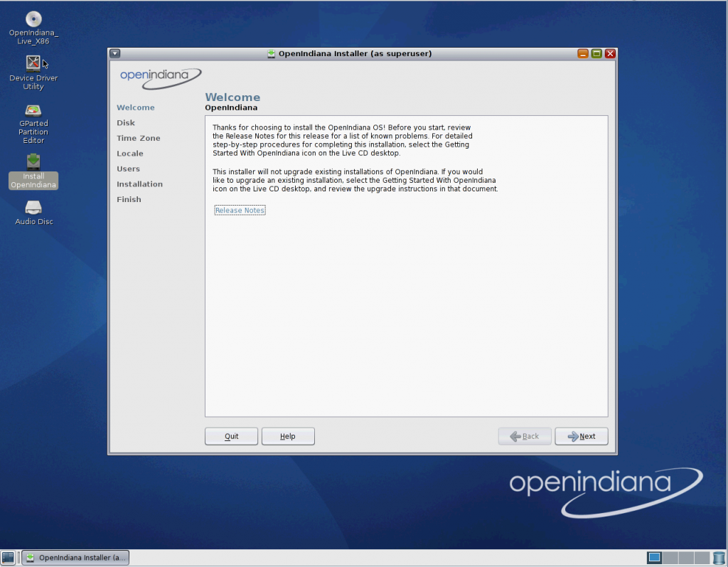Image resolution: width=728 pixels, height=567 pixels.
Task: Switch to the third workspace
Action: coord(686,557)
